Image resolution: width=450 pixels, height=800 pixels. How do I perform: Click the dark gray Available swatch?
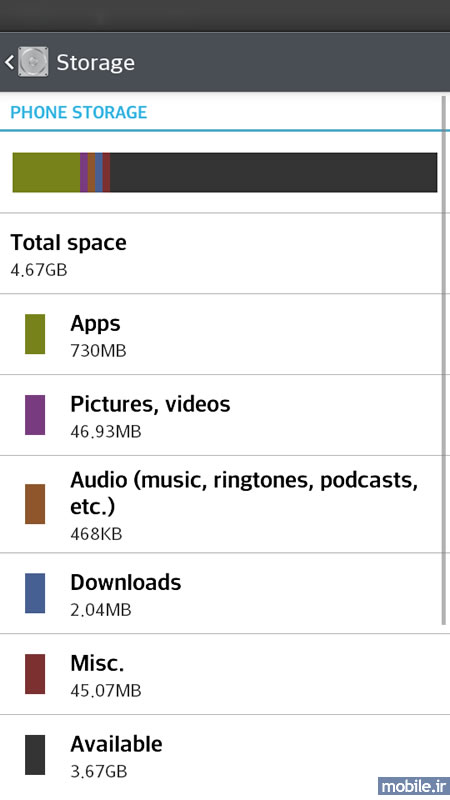pos(35,755)
